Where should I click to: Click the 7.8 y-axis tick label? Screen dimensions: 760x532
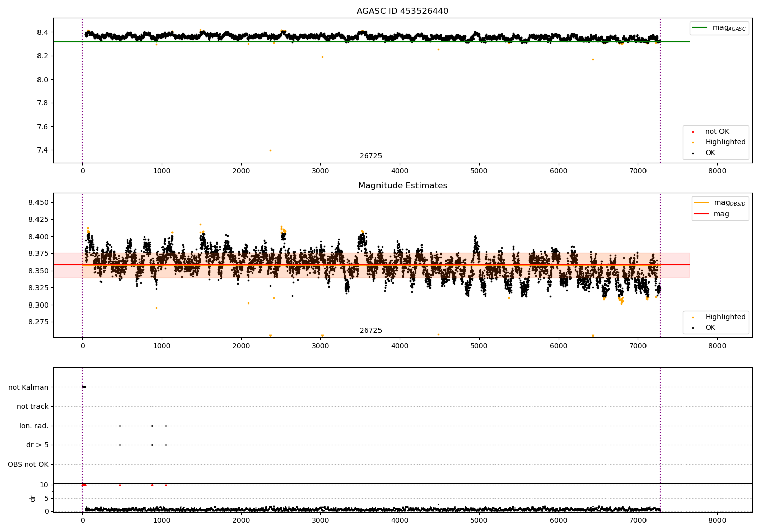42,103
